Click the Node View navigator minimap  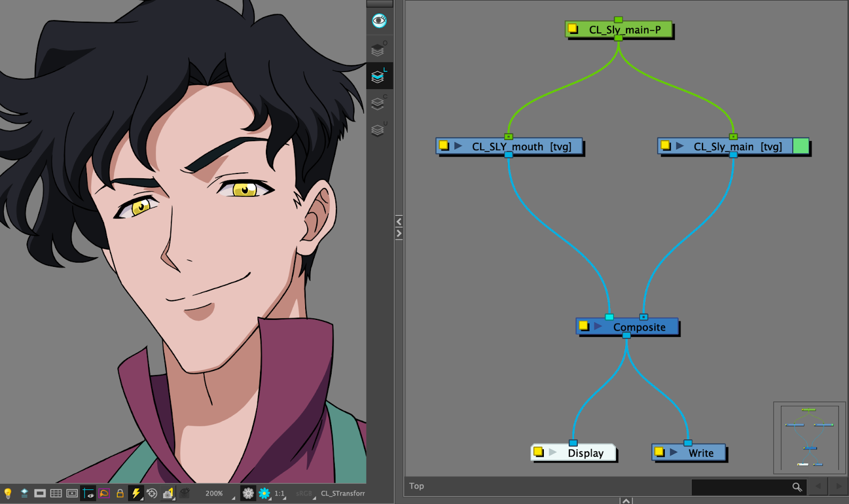coord(809,438)
